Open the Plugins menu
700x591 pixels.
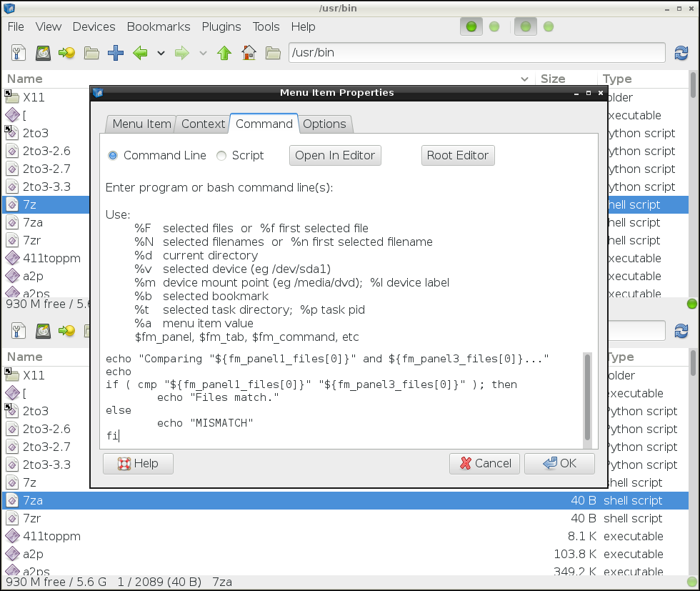pyautogui.click(x=221, y=26)
